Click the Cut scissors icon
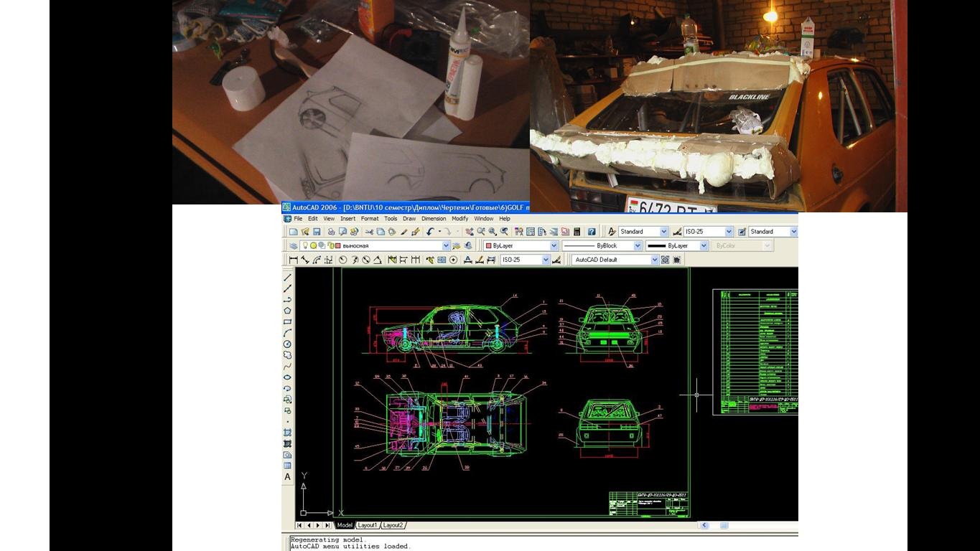 (x=369, y=232)
